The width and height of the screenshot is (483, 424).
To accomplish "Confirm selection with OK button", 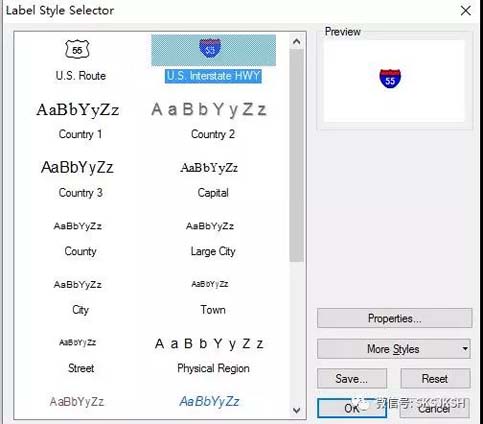I will coord(352,408).
